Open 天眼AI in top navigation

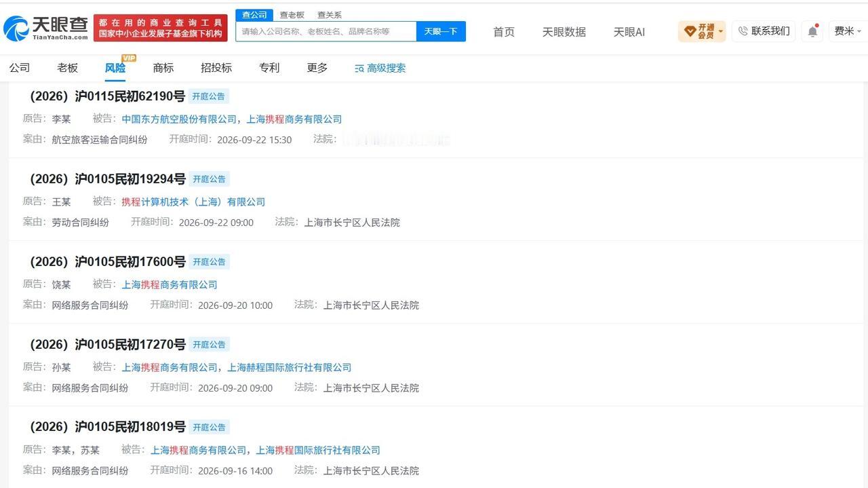pyautogui.click(x=629, y=32)
